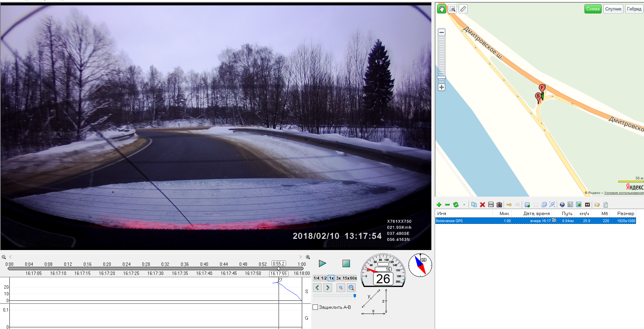Click the yellow key icon in toolbar

coord(509,205)
